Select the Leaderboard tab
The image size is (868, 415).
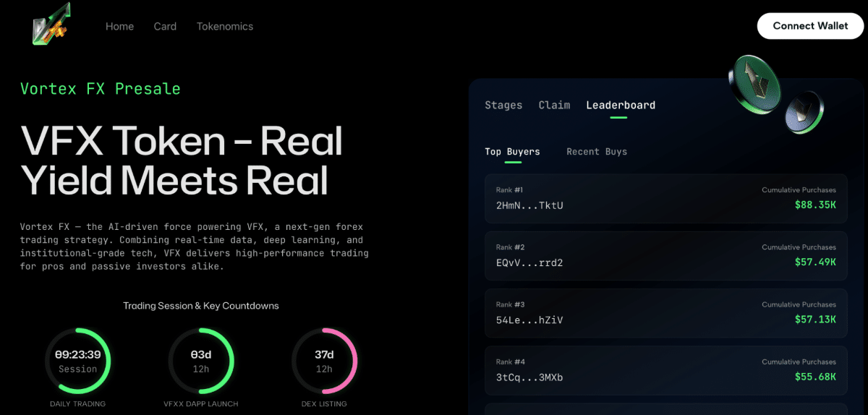[x=621, y=105]
